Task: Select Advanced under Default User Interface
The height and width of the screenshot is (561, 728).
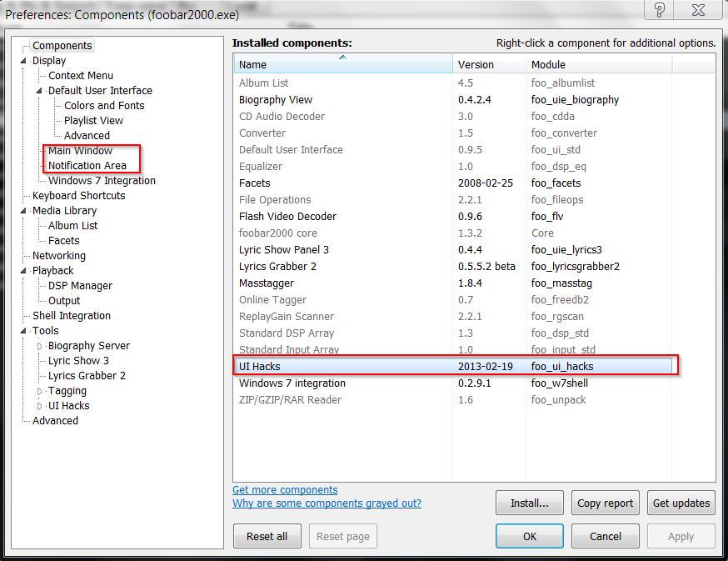Action: point(87,136)
